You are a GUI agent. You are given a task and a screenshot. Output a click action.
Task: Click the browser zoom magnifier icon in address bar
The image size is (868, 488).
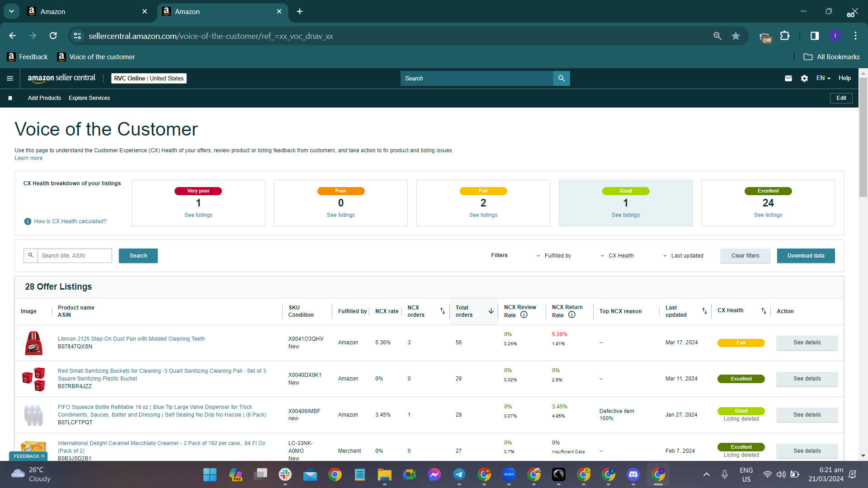717,36
